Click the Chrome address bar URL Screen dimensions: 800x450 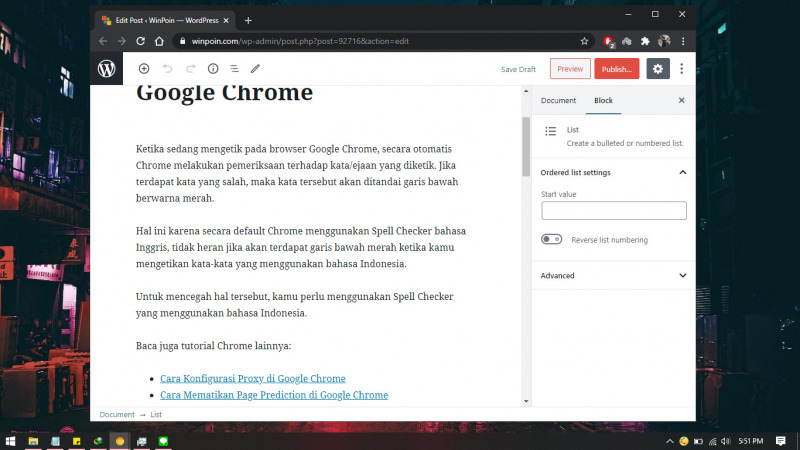tap(300, 41)
